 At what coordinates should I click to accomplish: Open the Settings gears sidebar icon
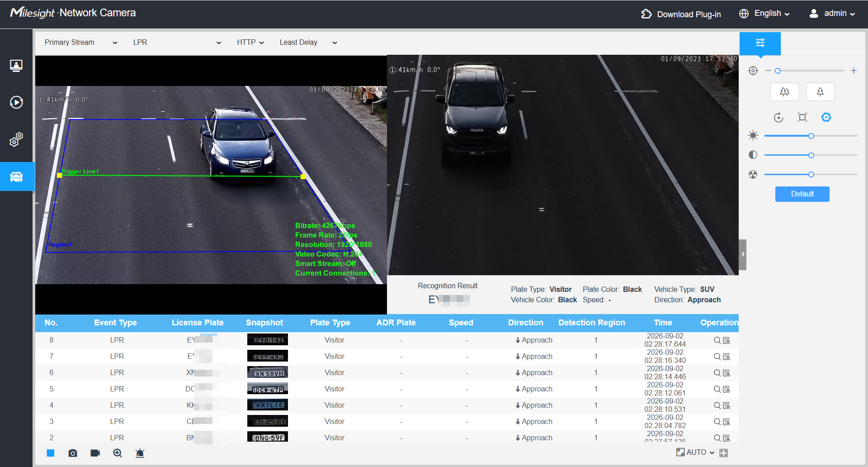16,139
